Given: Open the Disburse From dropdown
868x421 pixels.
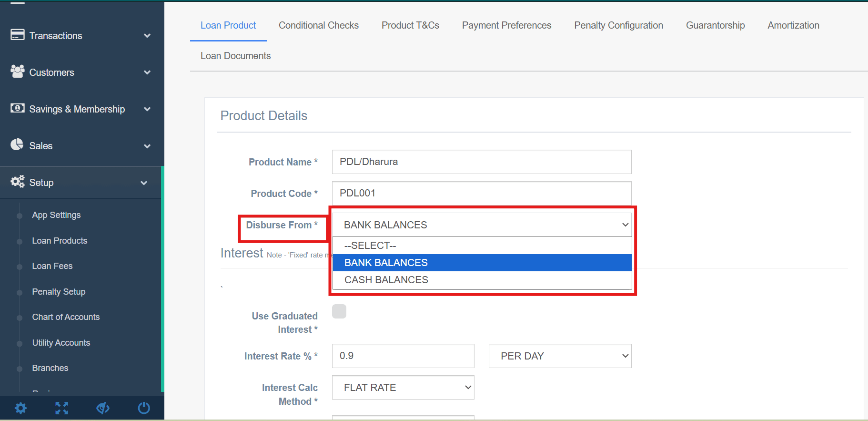Looking at the screenshot, I should 482,225.
